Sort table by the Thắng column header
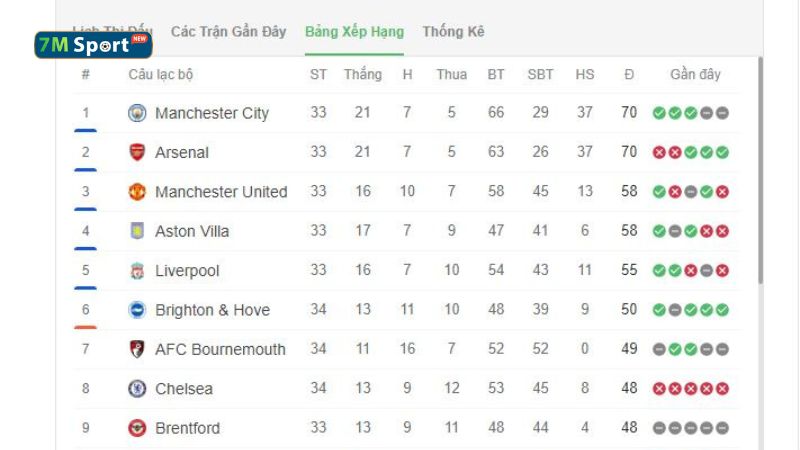 click(362, 74)
